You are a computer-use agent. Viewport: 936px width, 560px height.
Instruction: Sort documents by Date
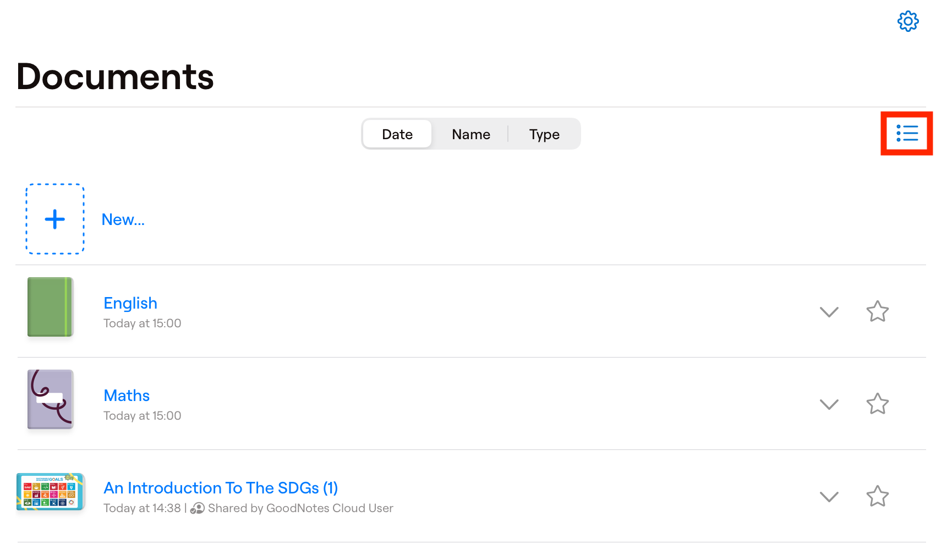coord(397,134)
